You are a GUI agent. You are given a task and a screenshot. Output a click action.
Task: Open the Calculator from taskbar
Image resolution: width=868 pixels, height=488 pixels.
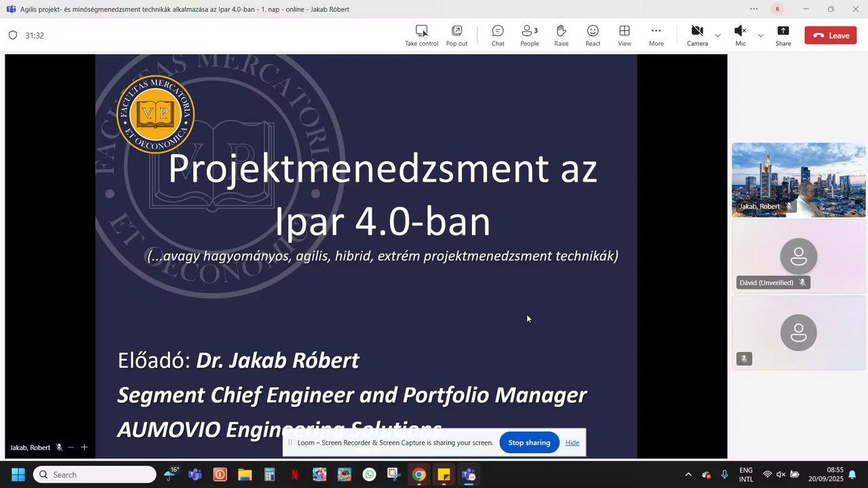click(270, 474)
